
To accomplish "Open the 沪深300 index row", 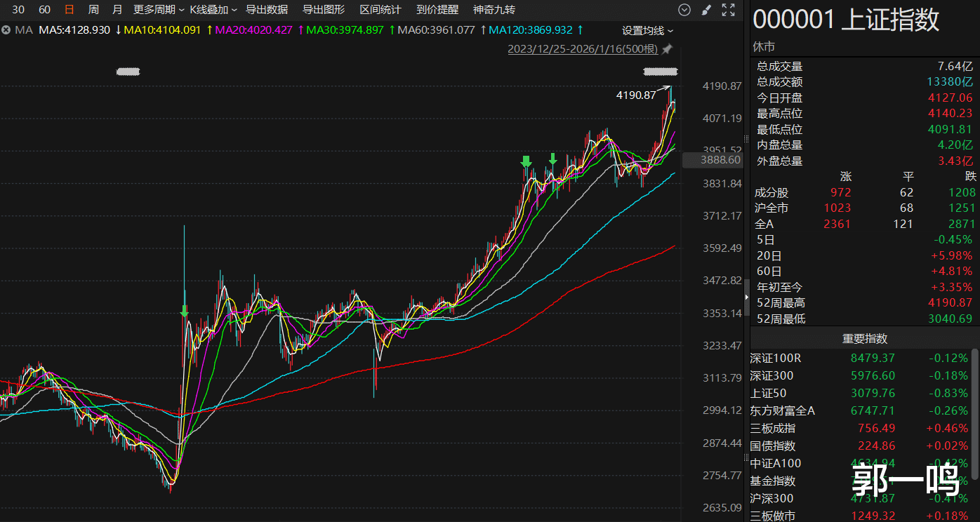I will click(x=861, y=499).
